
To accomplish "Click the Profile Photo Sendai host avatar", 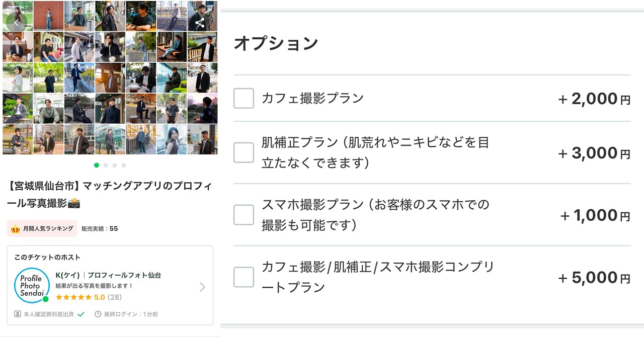I will [32, 285].
